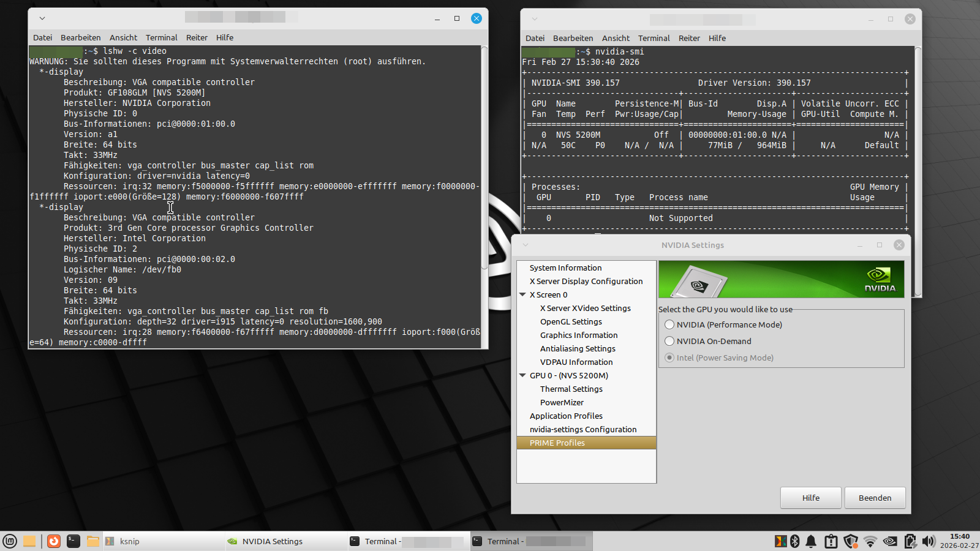Click the Bluetooth tray icon
This screenshot has width=980, height=551.
coord(795,541)
